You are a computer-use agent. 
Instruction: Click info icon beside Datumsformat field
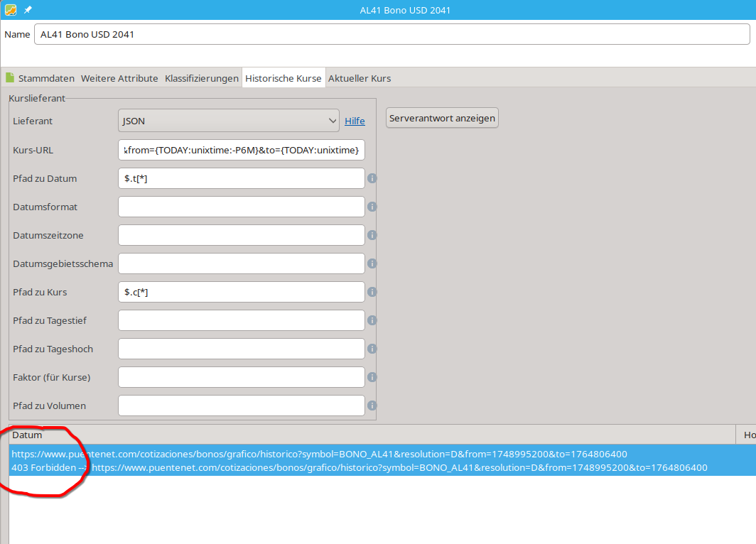[x=372, y=207]
